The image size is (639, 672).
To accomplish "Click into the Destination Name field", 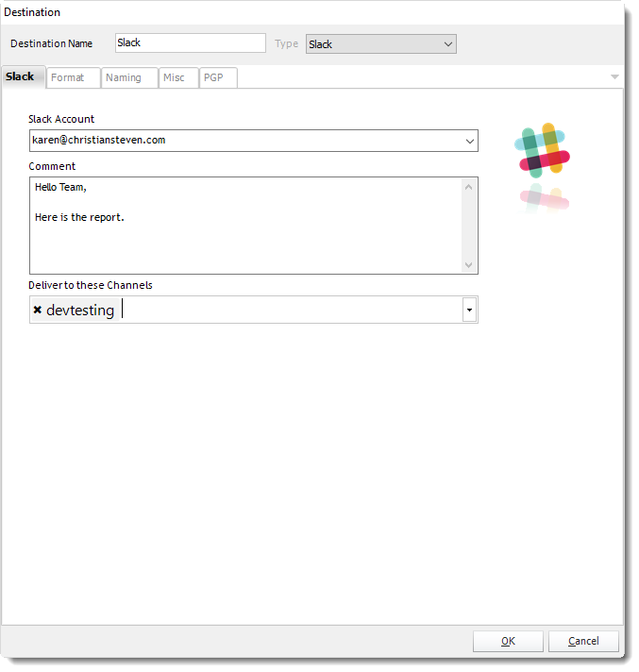I will click(191, 43).
